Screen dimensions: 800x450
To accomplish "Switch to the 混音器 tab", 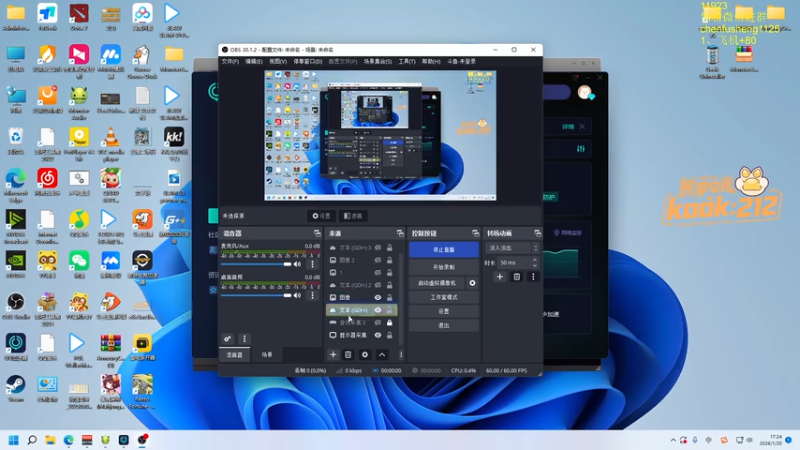I will (235, 355).
